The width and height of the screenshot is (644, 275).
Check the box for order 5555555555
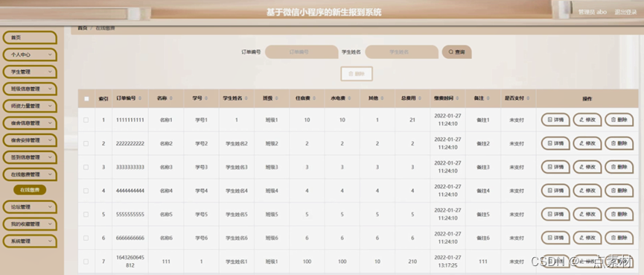pyautogui.click(x=86, y=214)
